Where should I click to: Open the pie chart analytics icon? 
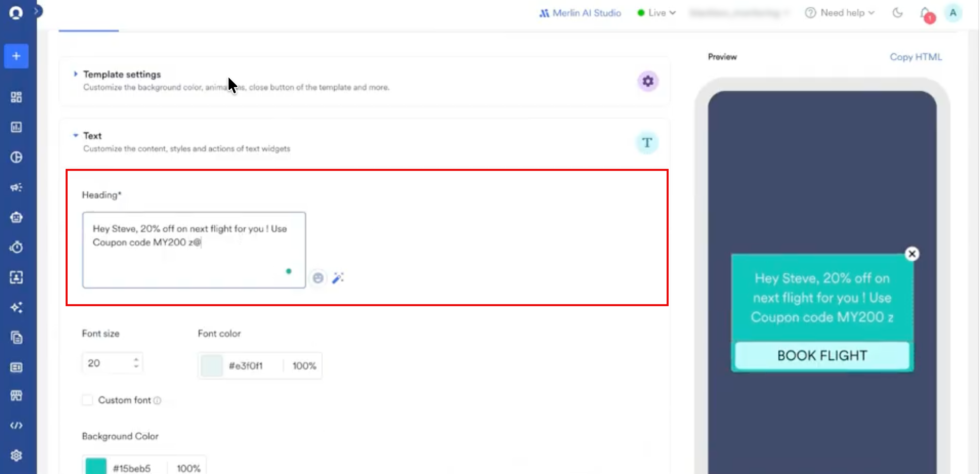[16, 157]
